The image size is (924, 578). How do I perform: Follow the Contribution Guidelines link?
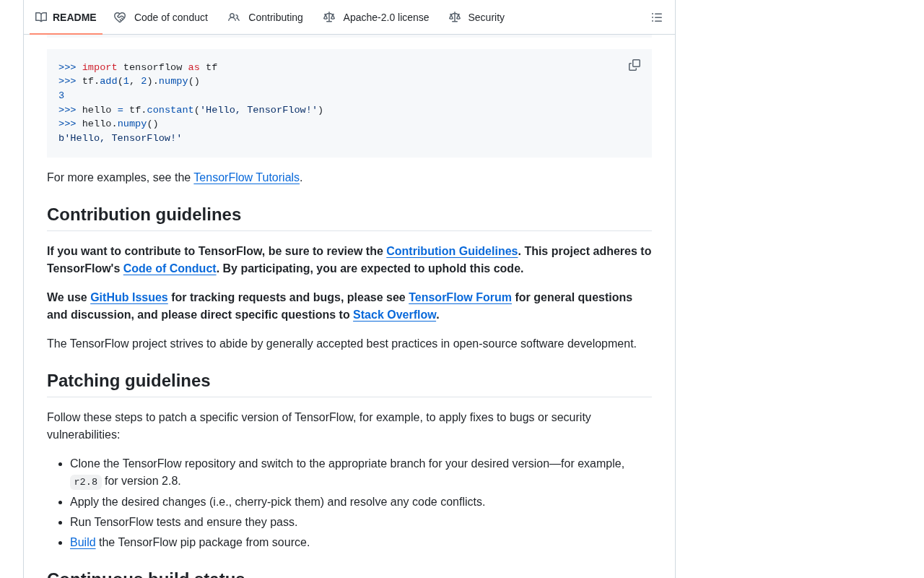(452, 251)
